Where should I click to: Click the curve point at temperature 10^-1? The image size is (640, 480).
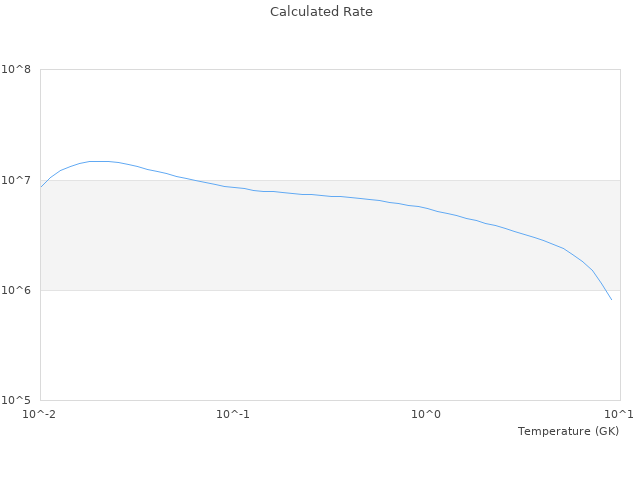233,187
